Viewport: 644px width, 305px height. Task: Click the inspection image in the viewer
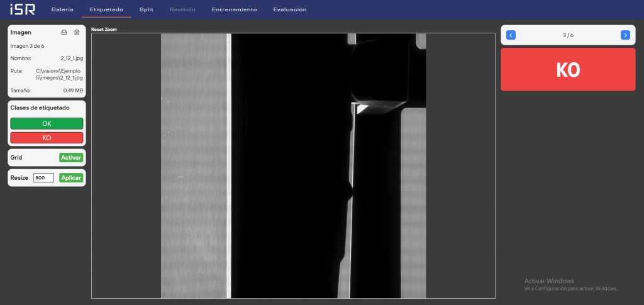coord(293,166)
